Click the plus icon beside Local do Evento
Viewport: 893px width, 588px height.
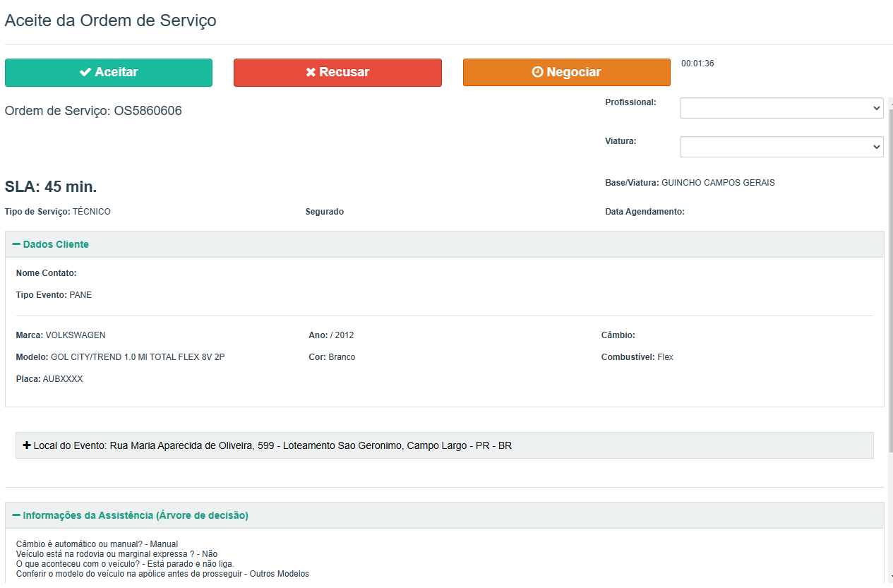[27, 445]
